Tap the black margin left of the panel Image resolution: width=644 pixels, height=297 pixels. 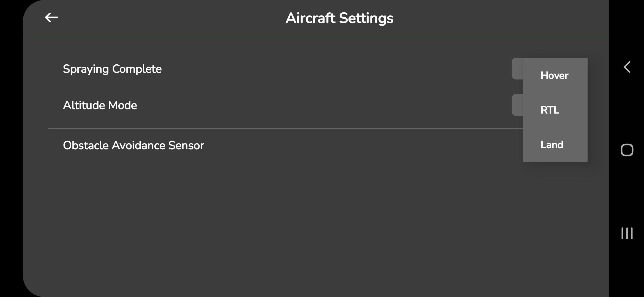click(x=11, y=148)
